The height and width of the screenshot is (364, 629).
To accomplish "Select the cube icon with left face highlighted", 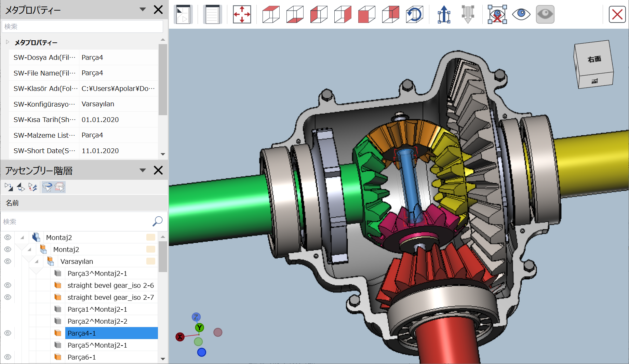I will point(319,14).
